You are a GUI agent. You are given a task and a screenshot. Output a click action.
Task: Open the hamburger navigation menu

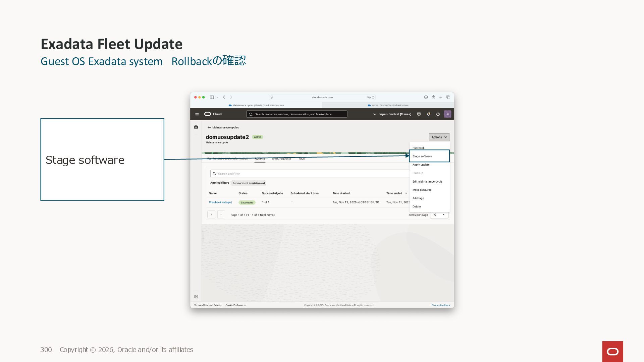click(x=197, y=114)
